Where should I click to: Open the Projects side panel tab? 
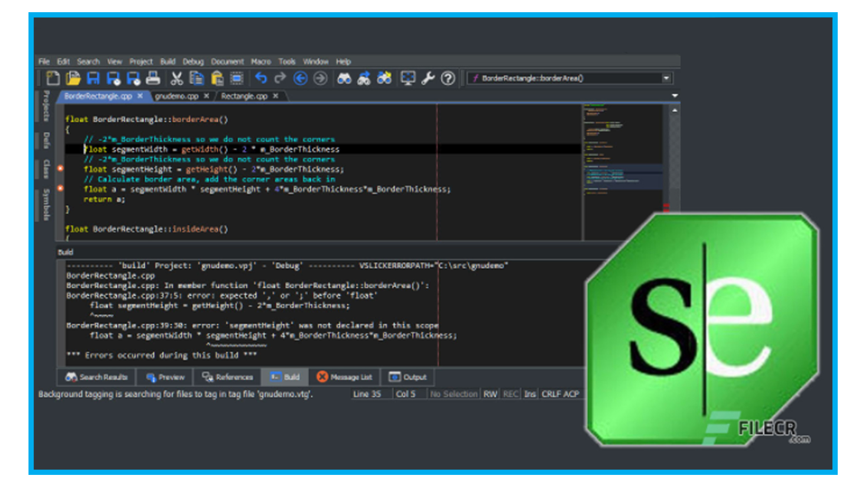pyautogui.click(x=46, y=106)
